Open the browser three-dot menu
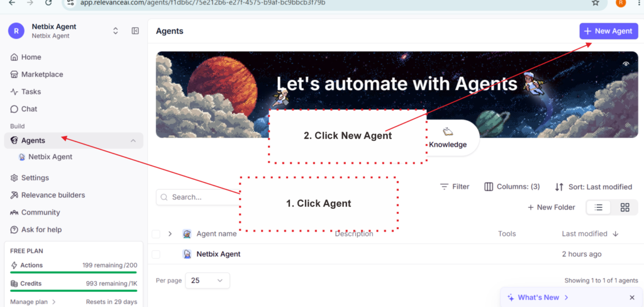Screen dimensions: 644x307 639,3
